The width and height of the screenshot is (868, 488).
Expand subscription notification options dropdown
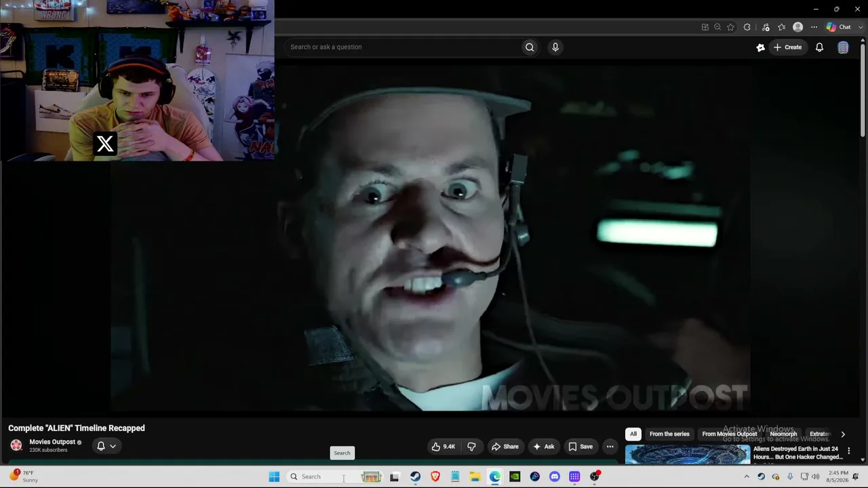tap(113, 446)
